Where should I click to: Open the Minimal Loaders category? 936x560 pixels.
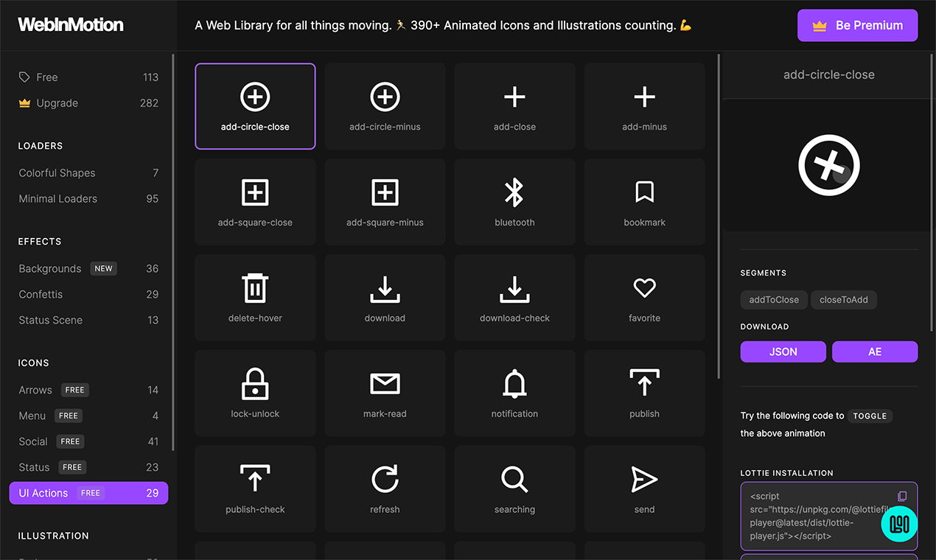(58, 199)
